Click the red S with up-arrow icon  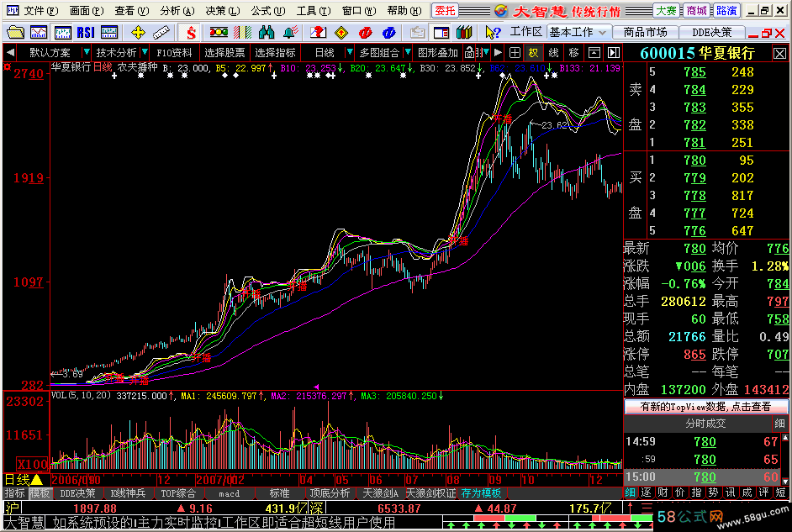tap(190, 33)
